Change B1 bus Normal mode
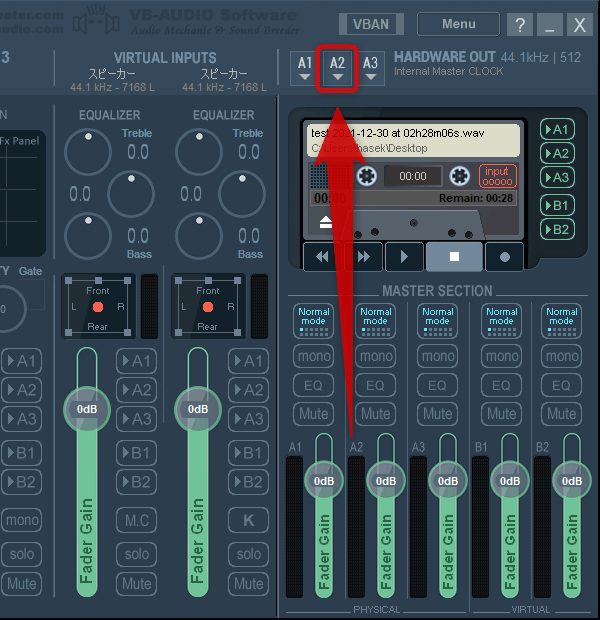The image size is (600, 620). pyautogui.click(x=502, y=321)
